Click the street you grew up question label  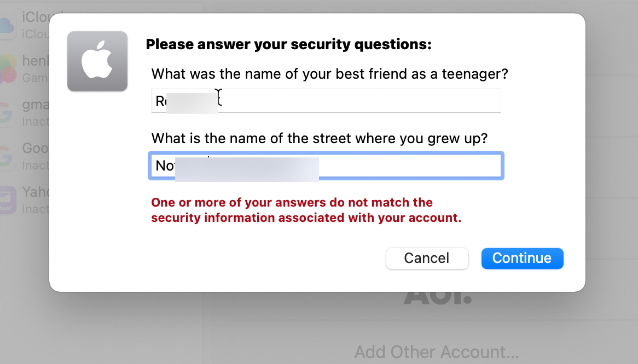click(x=320, y=138)
